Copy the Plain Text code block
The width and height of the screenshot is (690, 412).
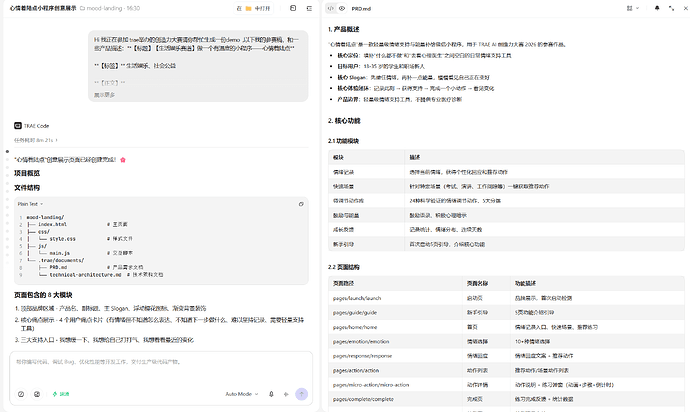(x=301, y=204)
